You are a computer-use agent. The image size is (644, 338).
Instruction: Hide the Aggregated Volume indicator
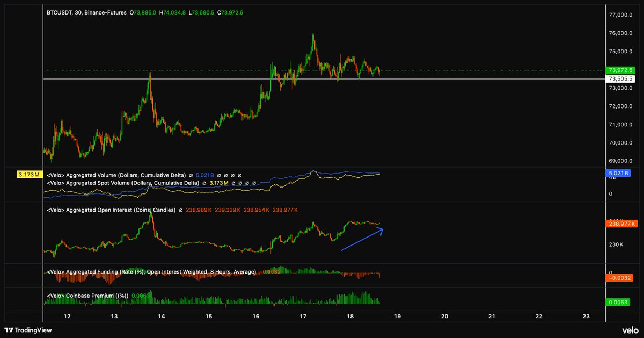tap(219, 175)
